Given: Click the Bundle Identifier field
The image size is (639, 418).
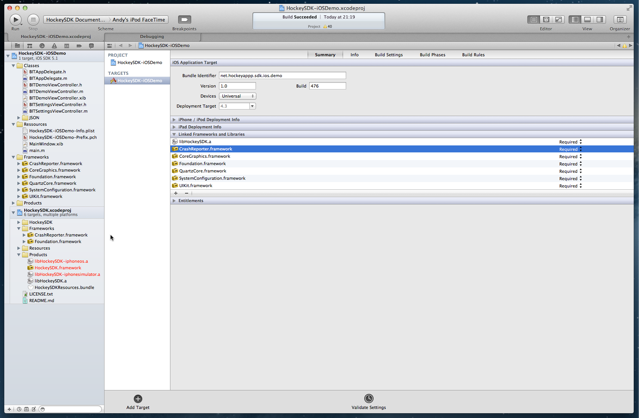Looking at the screenshot, I should tap(282, 75).
